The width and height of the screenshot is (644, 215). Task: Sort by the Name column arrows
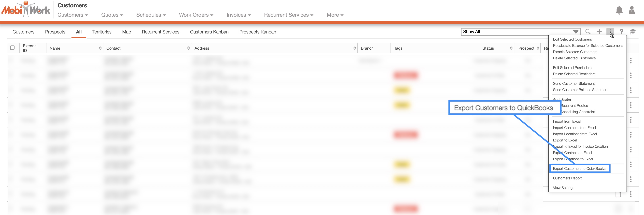coord(100,48)
